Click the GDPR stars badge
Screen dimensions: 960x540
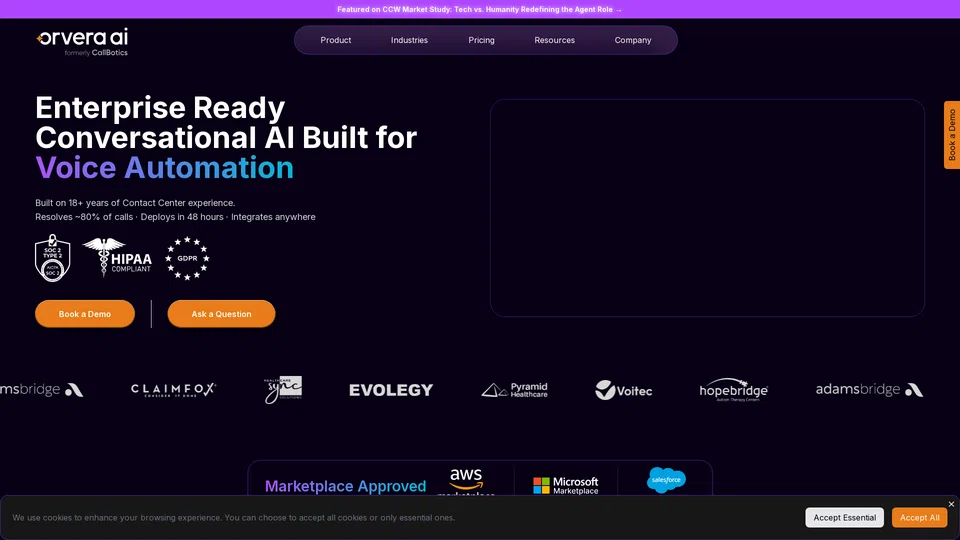tap(187, 258)
